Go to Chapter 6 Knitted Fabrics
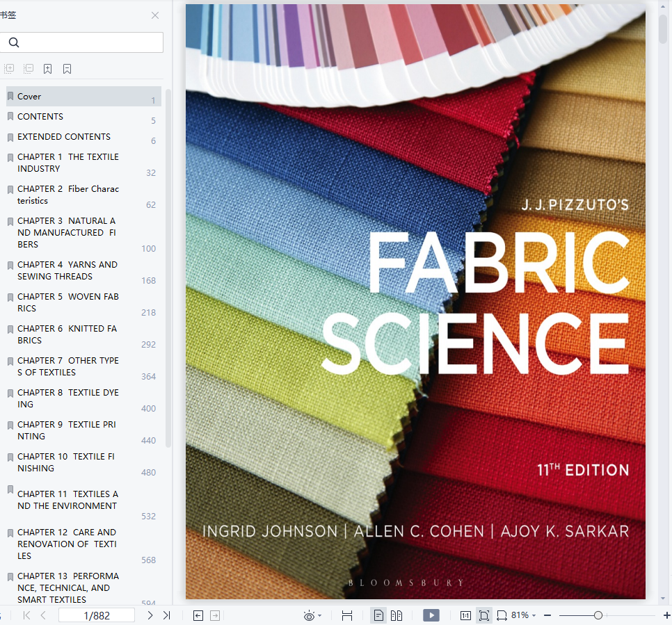 [83, 334]
